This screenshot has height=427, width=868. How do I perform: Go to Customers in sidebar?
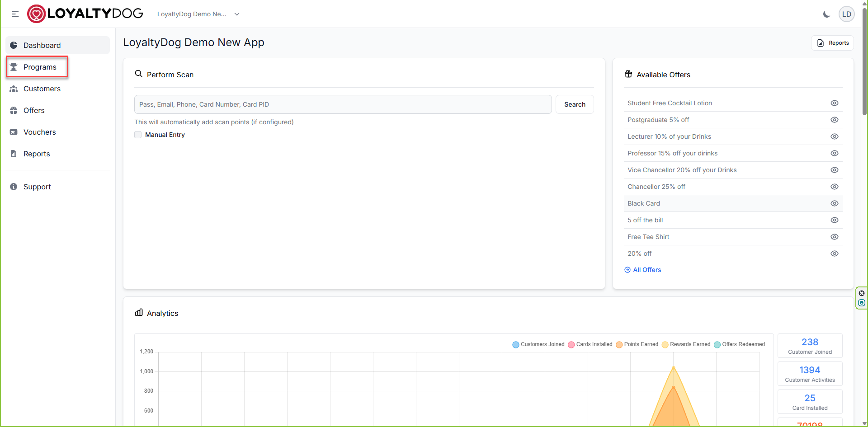click(58, 89)
